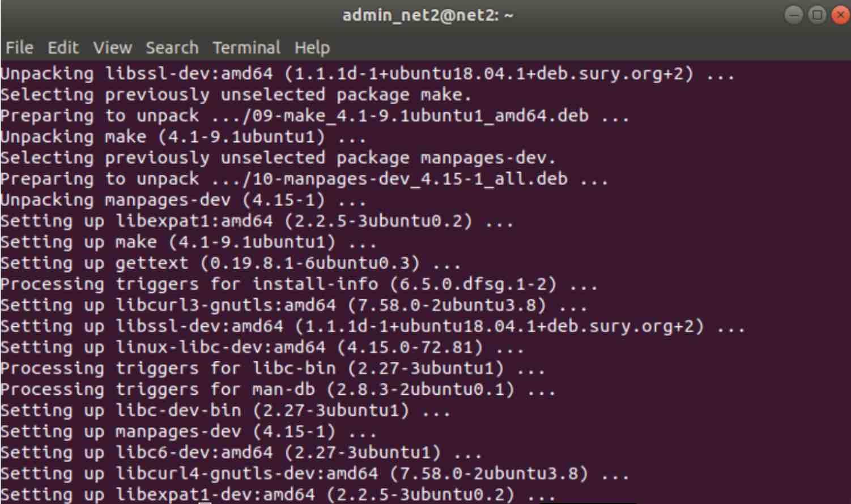The width and height of the screenshot is (851, 504).
Task: Open the File menu
Action: coord(19,48)
